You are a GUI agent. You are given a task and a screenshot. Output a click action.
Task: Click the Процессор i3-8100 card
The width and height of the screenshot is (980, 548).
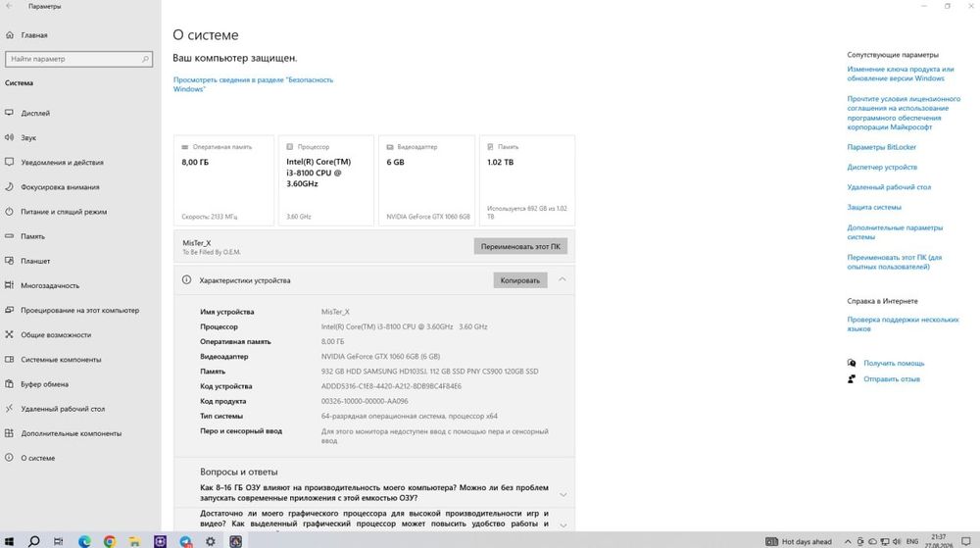[x=325, y=180]
